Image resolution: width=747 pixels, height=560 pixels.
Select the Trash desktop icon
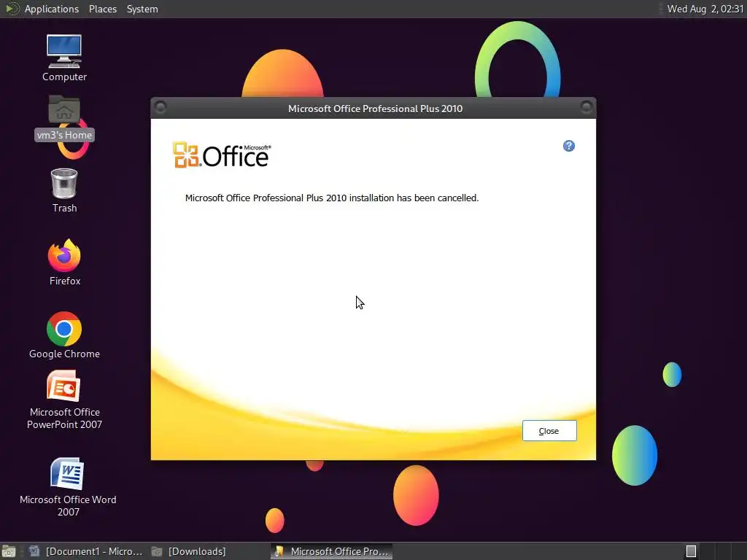coord(64,190)
